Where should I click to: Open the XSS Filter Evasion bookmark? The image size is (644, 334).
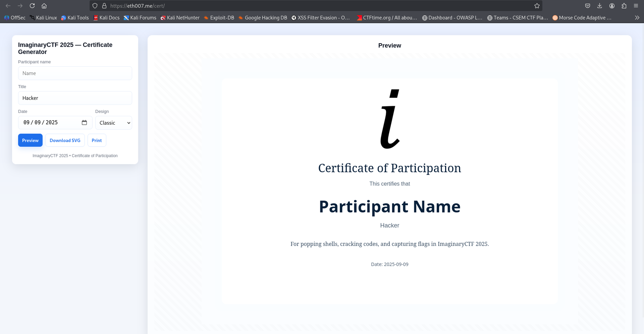pos(321,18)
